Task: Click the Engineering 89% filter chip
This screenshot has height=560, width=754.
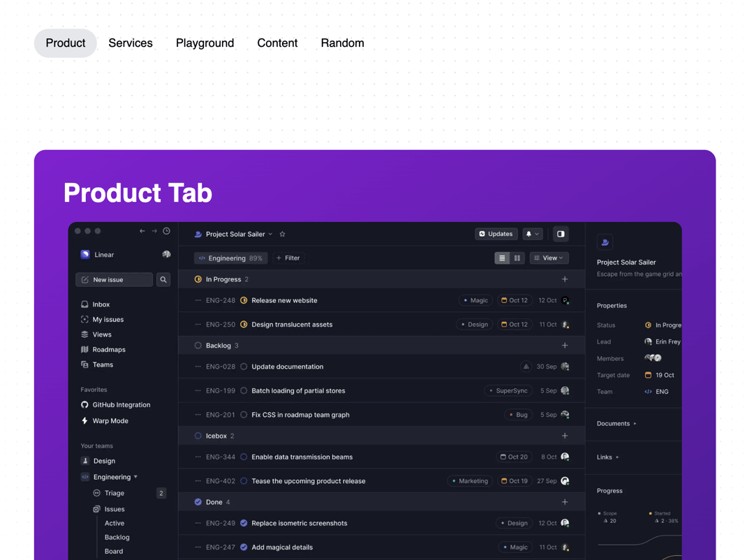Action: [x=230, y=258]
